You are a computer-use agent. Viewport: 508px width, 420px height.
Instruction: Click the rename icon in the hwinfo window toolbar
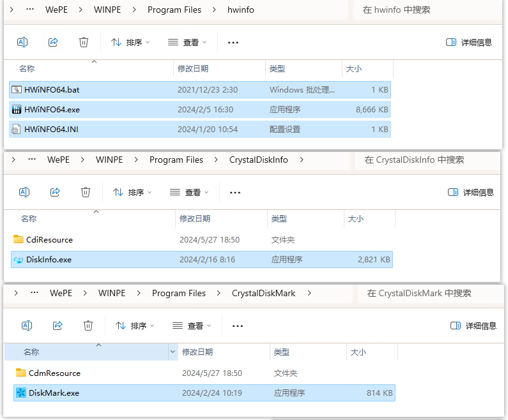click(x=22, y=42)
